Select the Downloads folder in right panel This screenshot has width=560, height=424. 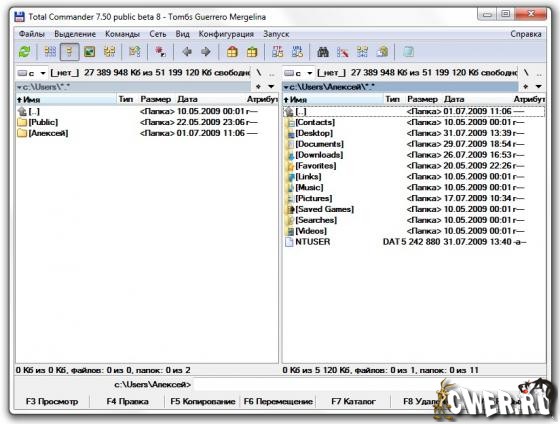319,155
